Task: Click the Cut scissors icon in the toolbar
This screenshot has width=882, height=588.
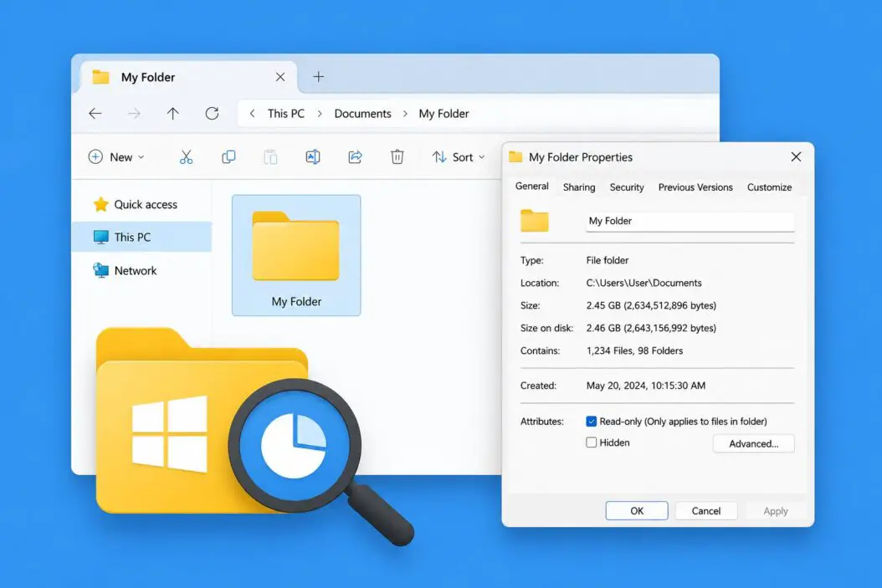Action: 186,157
